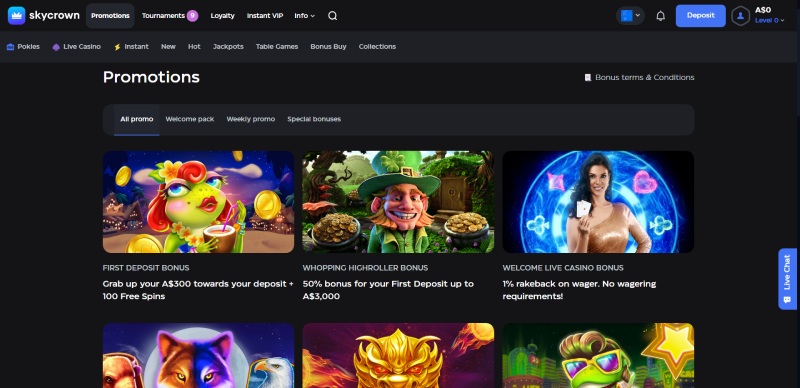
Task: Click the Instant lightning bolt icon
Action: point(117,46)
